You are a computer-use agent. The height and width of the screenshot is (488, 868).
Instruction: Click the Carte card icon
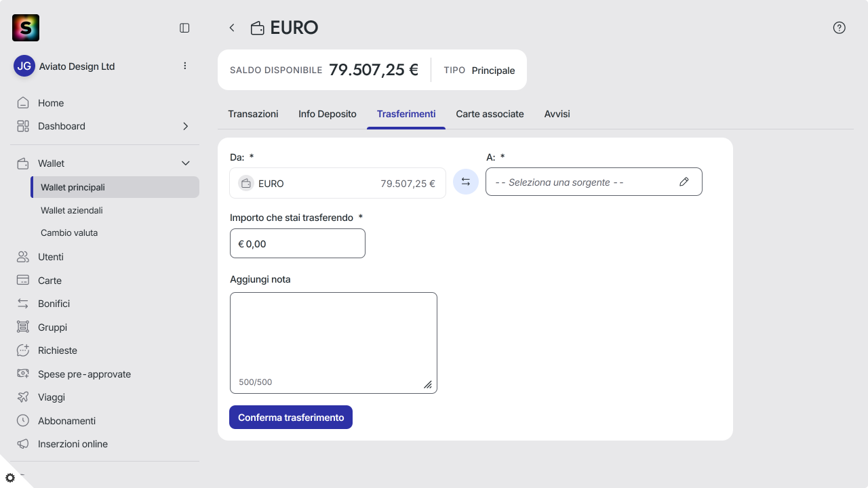point(23,281)
